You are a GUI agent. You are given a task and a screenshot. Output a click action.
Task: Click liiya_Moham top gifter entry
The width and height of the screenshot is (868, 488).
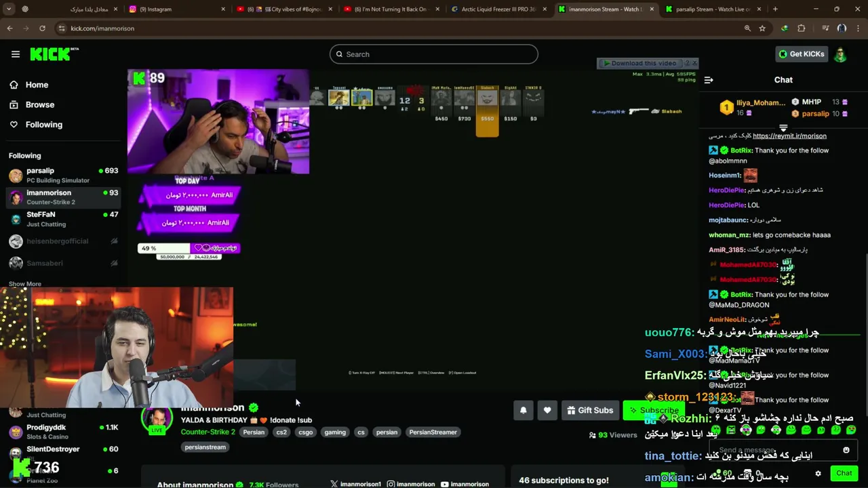point(753,107)
